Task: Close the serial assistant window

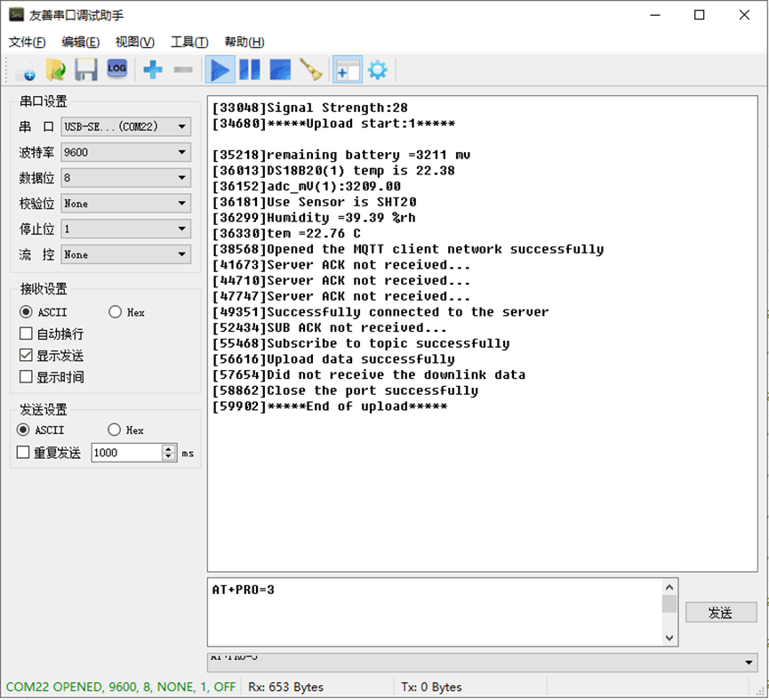Action: pos(744,15)
